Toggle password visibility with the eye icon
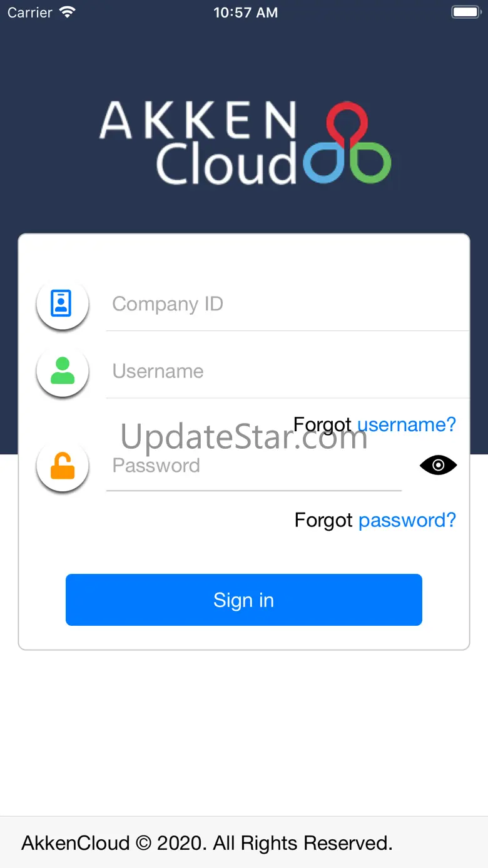The width and height of the screenshot is (488, 868). [x=438, y=465]
